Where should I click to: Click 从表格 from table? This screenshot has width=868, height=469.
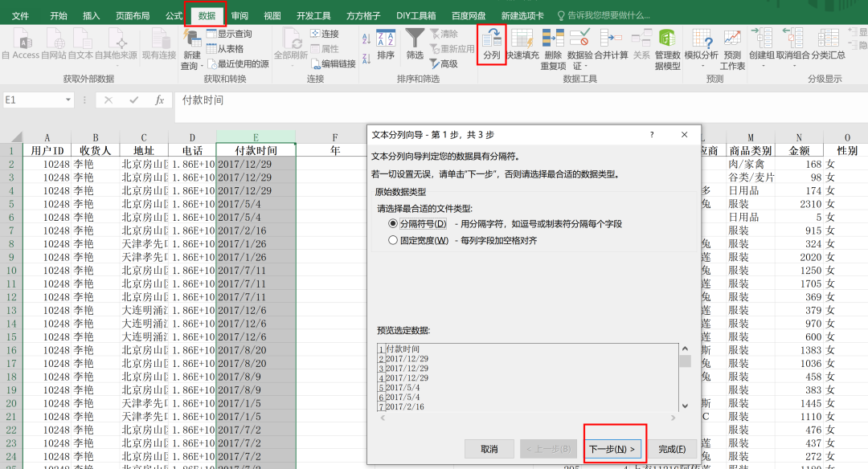[x=225, y=49]
